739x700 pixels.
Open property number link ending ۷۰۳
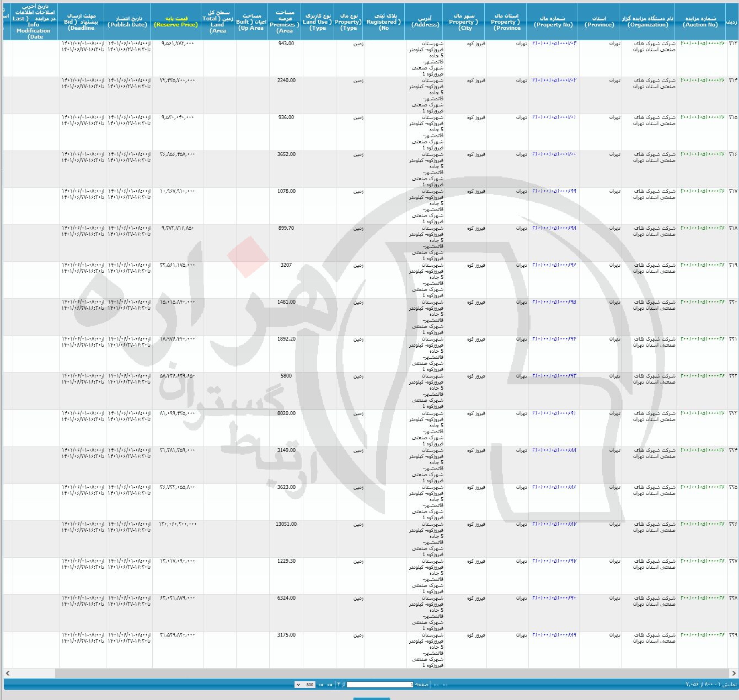coord(554,44)
